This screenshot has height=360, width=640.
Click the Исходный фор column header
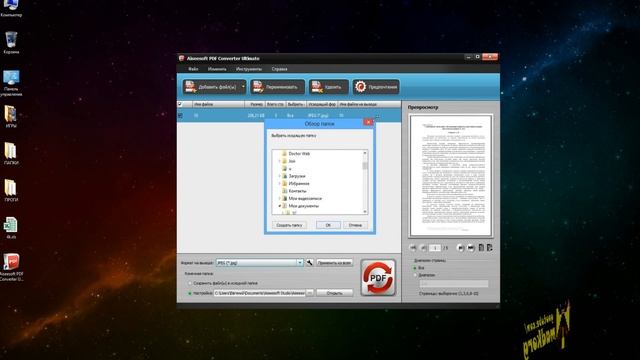(x=322, y=104)
